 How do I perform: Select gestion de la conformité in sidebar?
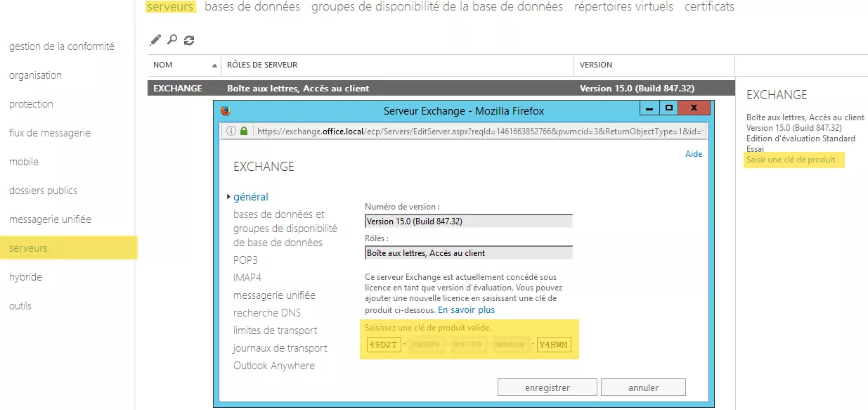62,46
